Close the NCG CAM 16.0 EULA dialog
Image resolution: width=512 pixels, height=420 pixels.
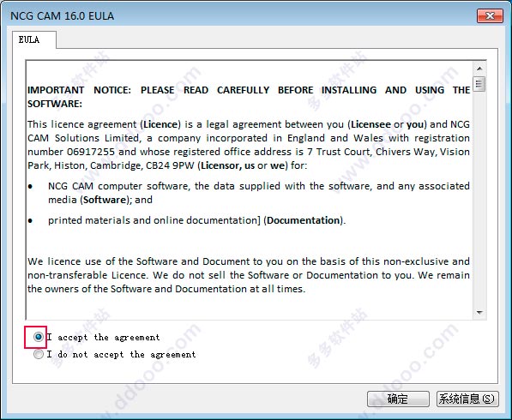[x=490, y=15]
